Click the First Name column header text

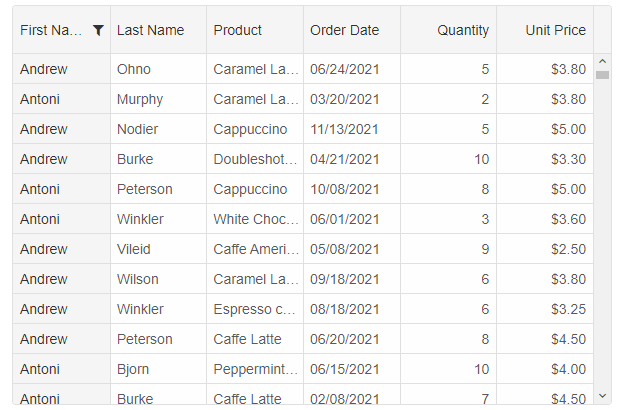click(51, 30)
